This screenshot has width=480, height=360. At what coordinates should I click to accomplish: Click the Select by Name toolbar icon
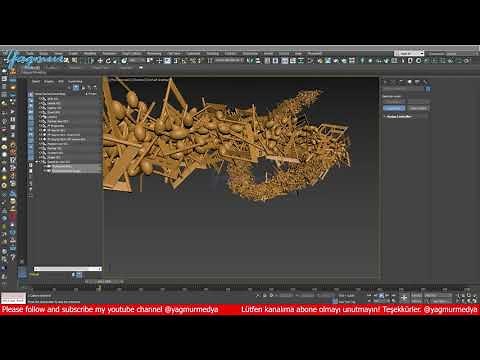pyautogui.click(x=75, y=61)
